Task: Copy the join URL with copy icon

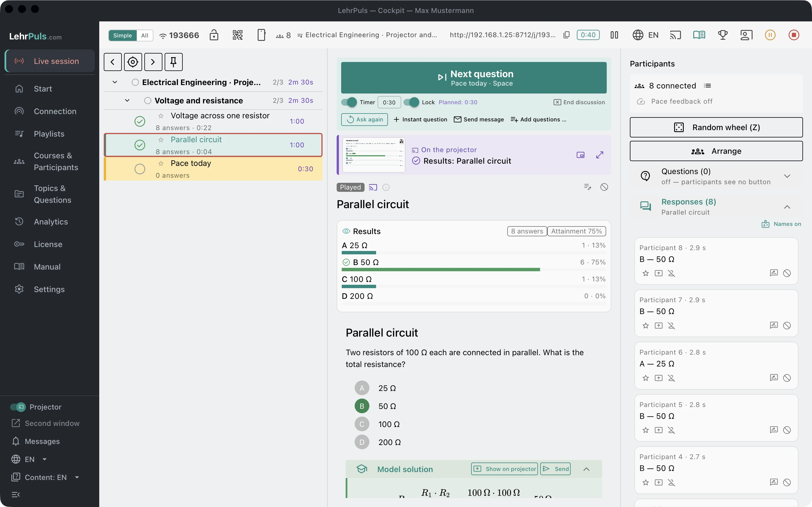Action: click(x=566, y=35)
